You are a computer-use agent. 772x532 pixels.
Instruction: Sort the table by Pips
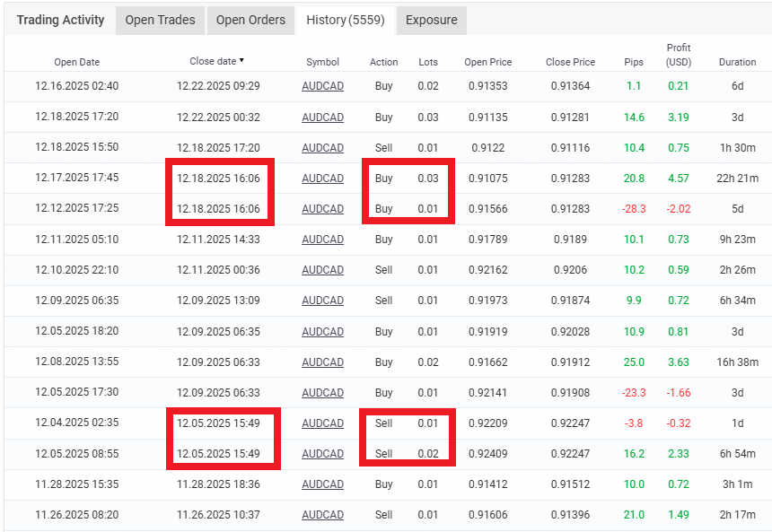634,62
